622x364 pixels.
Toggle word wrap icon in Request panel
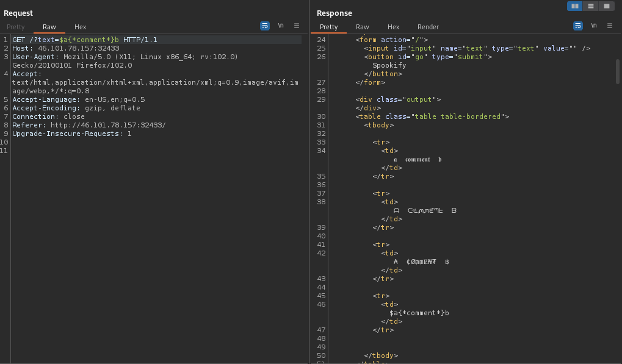pos(264,26)
